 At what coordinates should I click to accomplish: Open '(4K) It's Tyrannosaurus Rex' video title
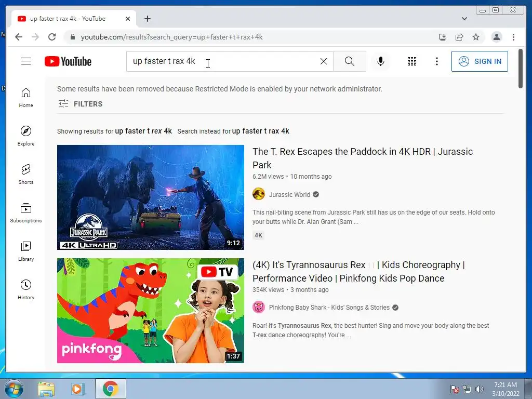tap(358, 271)
